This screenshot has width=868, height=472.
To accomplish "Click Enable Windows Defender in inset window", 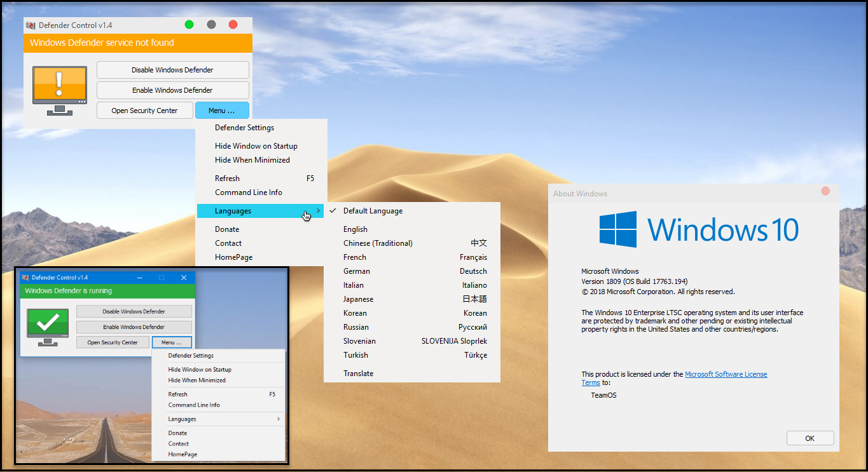I will pyautogui.click(x=134, y=327).
